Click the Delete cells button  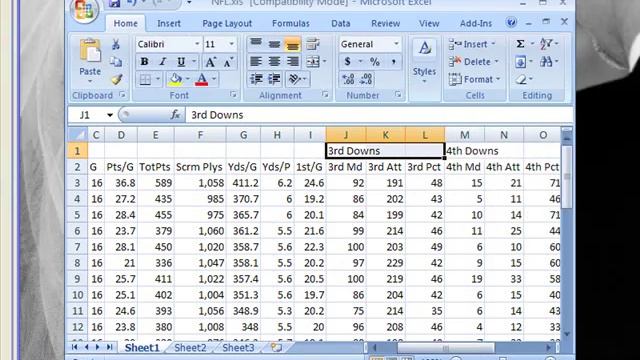point(474,62)
